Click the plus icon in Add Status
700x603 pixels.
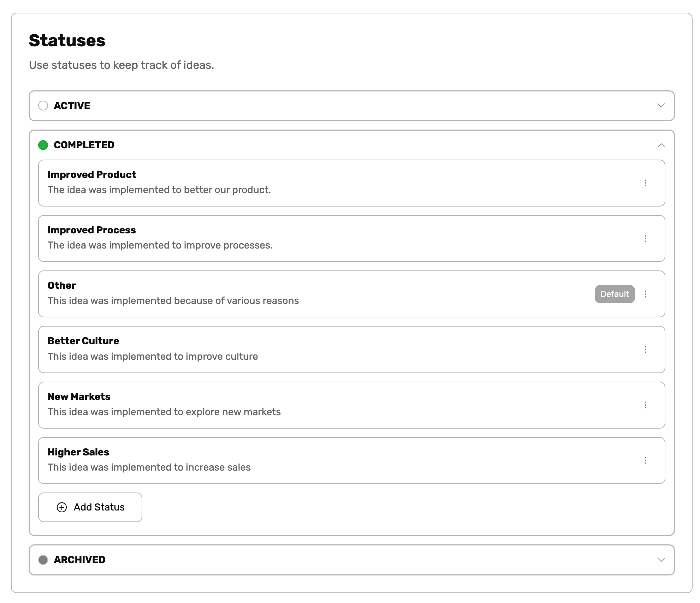(x=62, y=507)
